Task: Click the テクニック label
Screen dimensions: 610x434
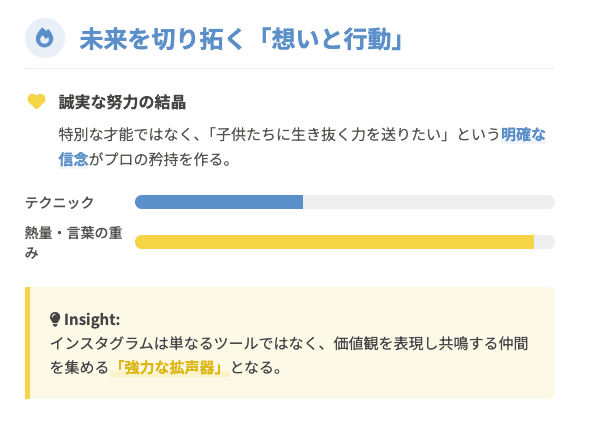Action: tap(60, 203)
